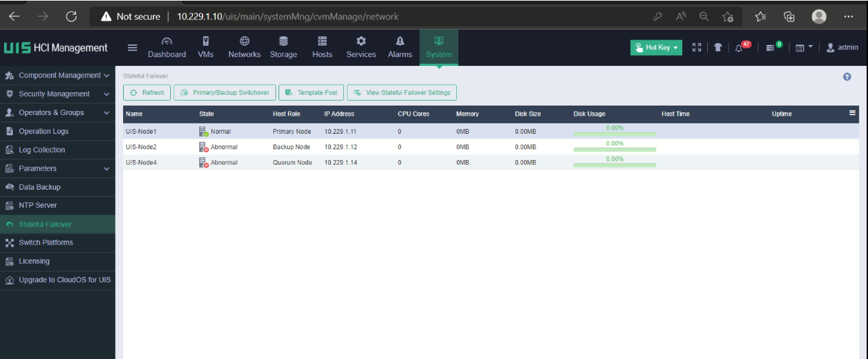This screenshot has height=359, width=868.
Task: Open Upgrade to CloudOS for UIS
Action: (x=57, y=280)
